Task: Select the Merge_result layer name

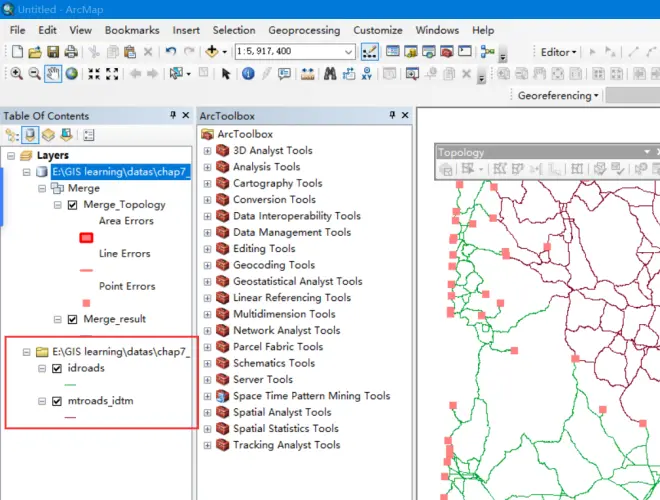Action: click(x=114, y=319)
